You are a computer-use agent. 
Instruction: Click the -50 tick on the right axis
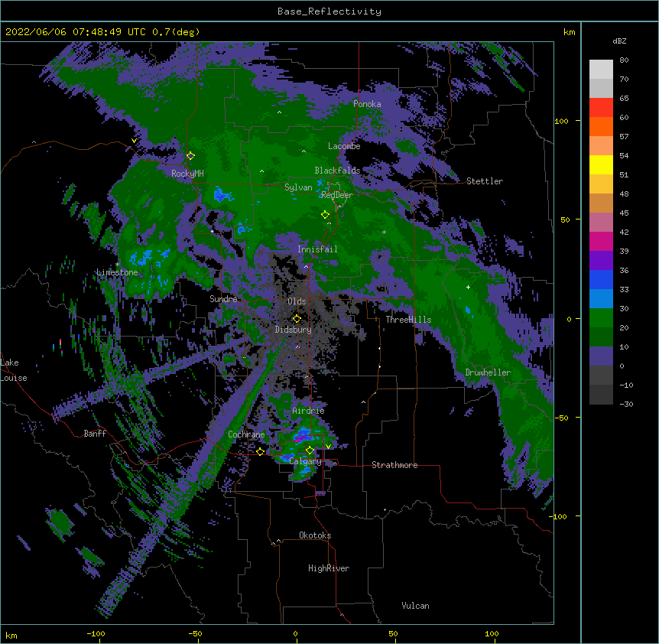pos(561,418)
